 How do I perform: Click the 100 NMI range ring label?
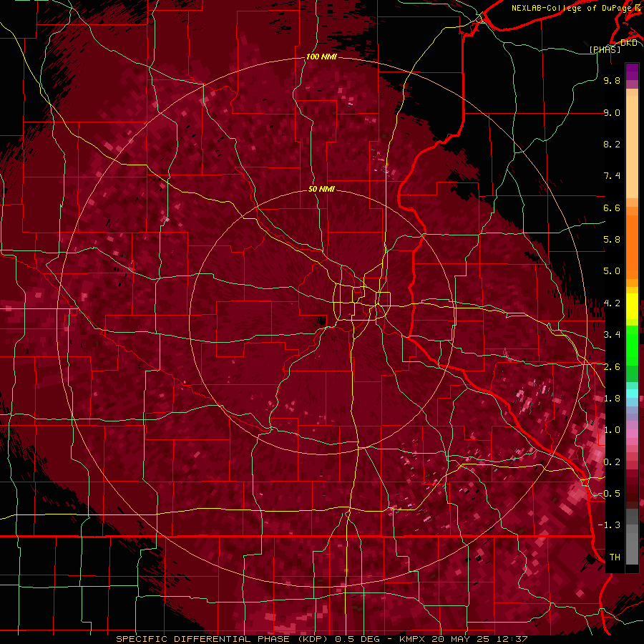(x=321, y=57)
